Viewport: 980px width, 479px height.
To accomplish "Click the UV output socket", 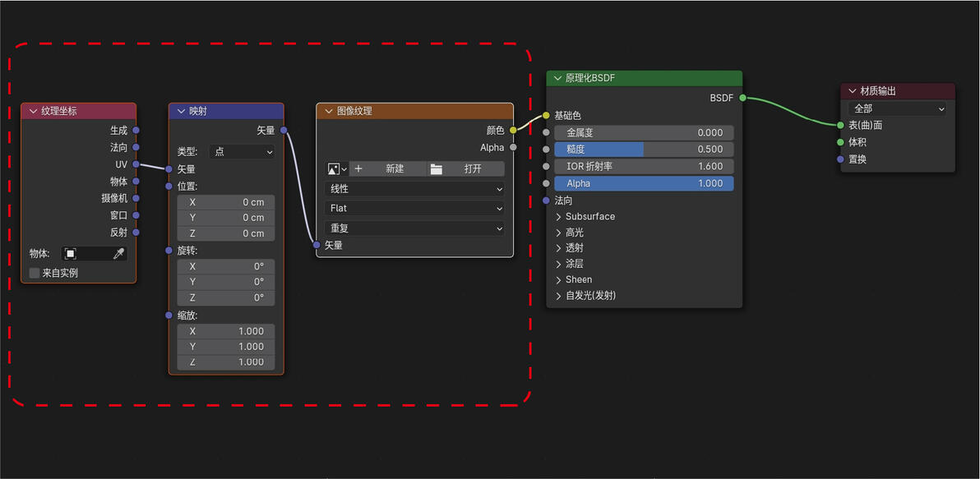I will 136,164.
